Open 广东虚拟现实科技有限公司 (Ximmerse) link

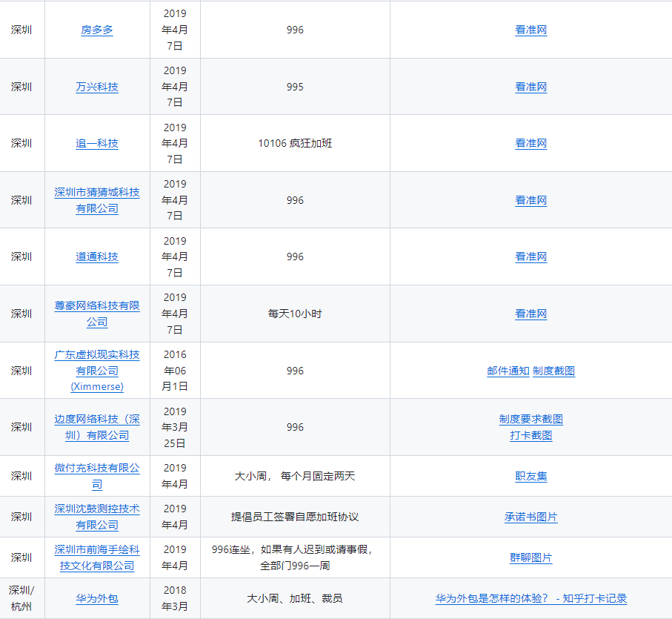coord(97,371)
